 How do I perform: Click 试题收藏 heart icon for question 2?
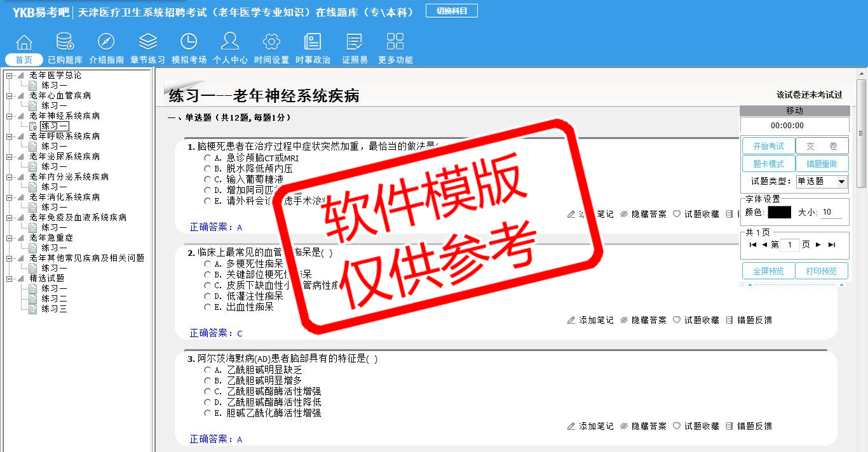point(677,320)
